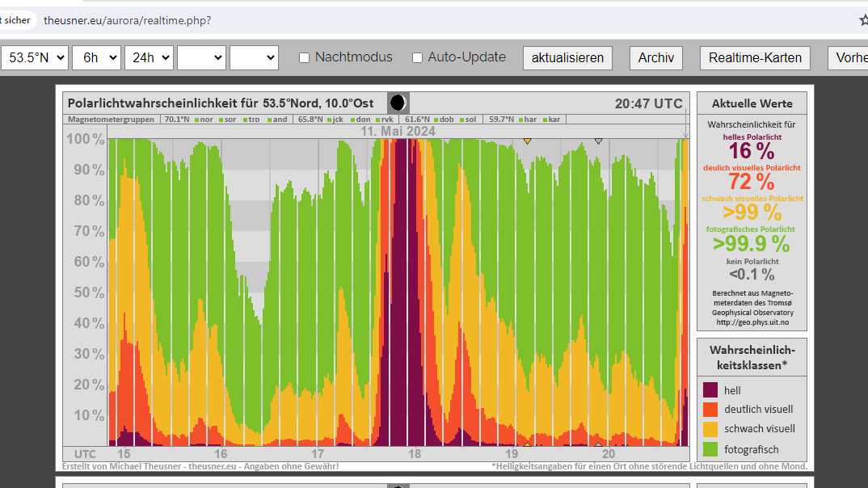Click the yellow 'schwach visuell' legend swatch

pos(710,429)
